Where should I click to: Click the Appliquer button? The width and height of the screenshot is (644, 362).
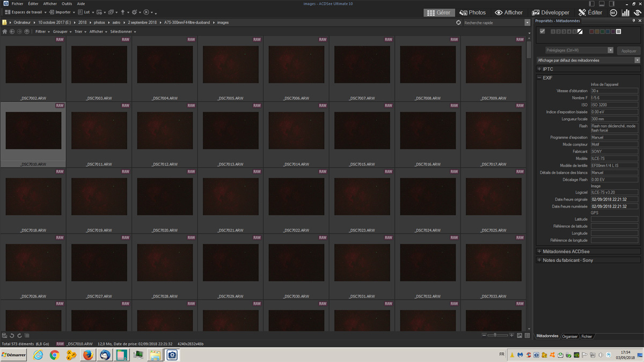(x=628, y=51)
